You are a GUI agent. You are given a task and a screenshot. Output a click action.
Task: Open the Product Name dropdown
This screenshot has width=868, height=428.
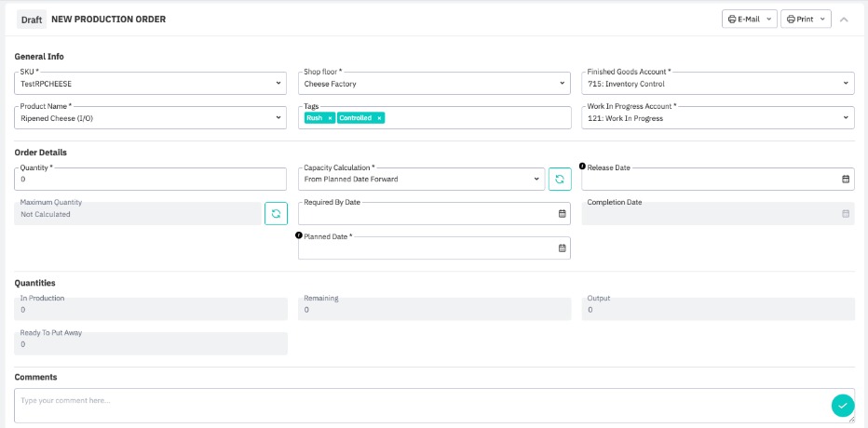click(150, 118)
